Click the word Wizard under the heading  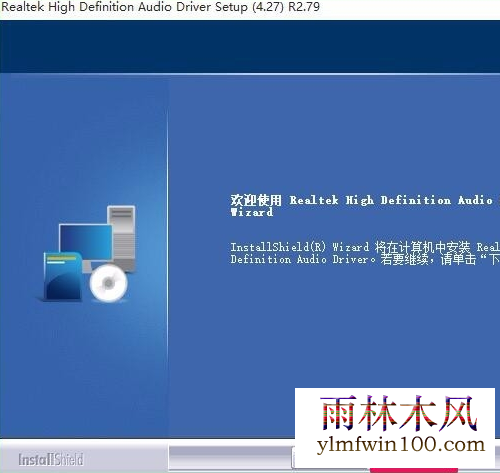point(252,212)
